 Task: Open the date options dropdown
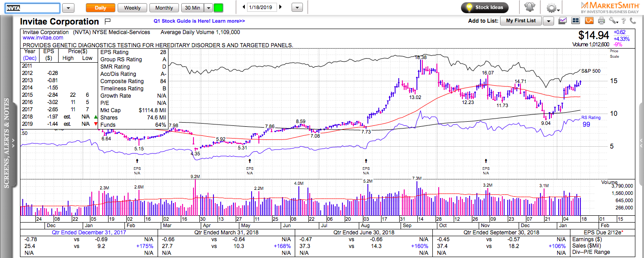click(297, 8)
